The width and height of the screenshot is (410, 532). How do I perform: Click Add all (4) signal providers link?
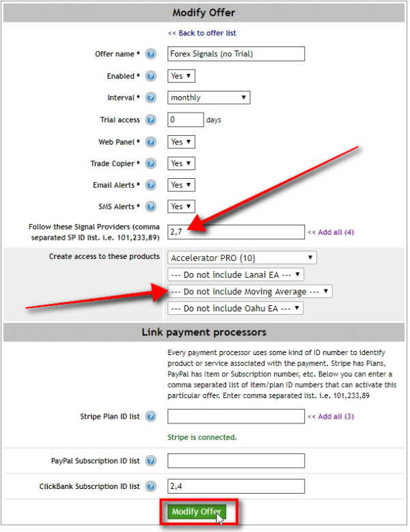coord(331,232)
